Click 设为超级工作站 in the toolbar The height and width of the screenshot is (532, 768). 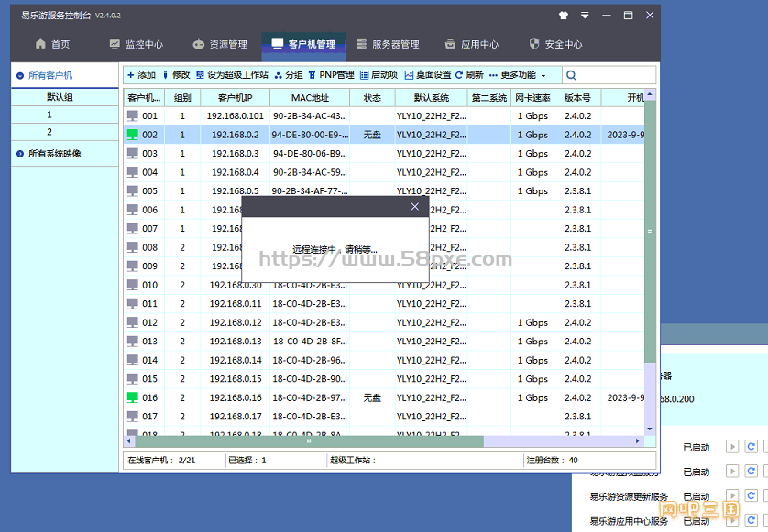(x=232, y=75)
